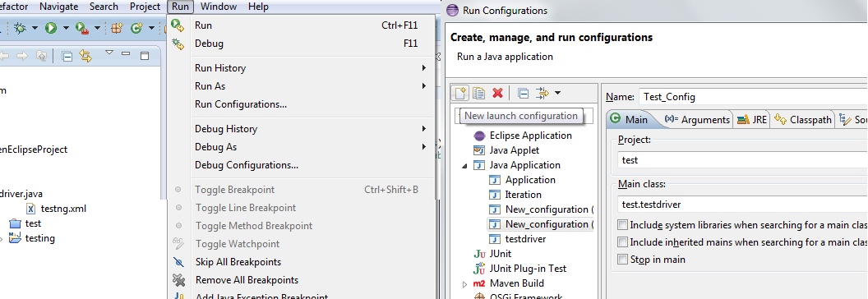Click Collapse All in Package Explorer
Image resolution: width=868 pixels, height=299 pixels.
[67, 56]
